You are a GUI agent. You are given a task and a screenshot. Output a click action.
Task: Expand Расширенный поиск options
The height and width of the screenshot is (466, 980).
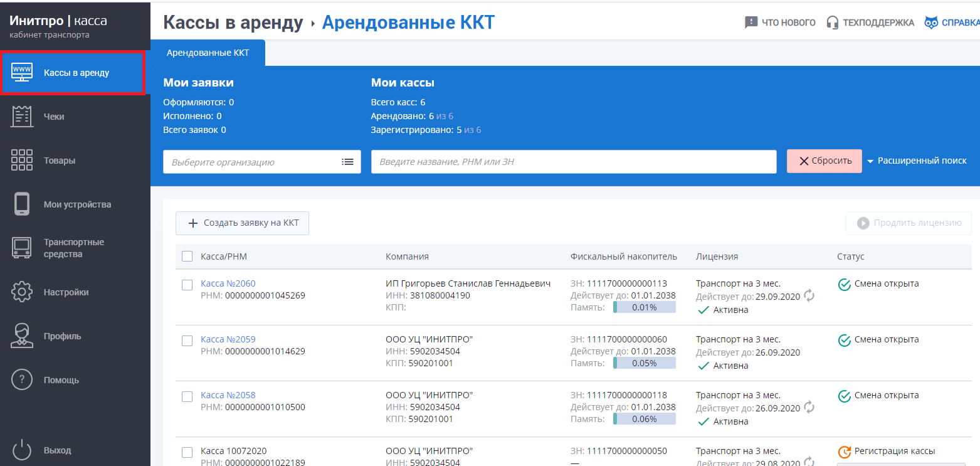[917, 161]
